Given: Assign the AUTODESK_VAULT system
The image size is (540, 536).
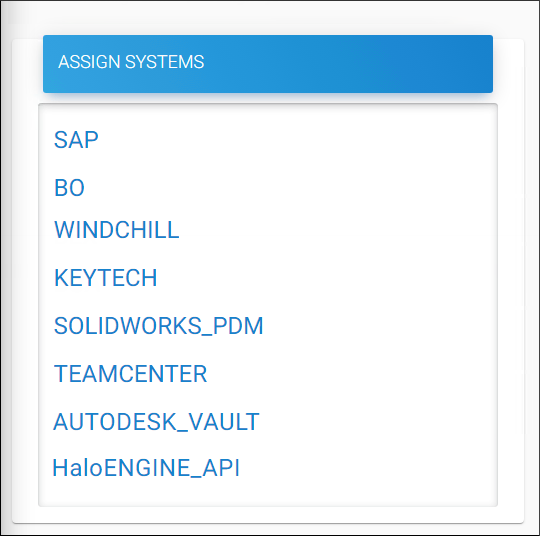Looking at the screenshot, I should 156,422.
